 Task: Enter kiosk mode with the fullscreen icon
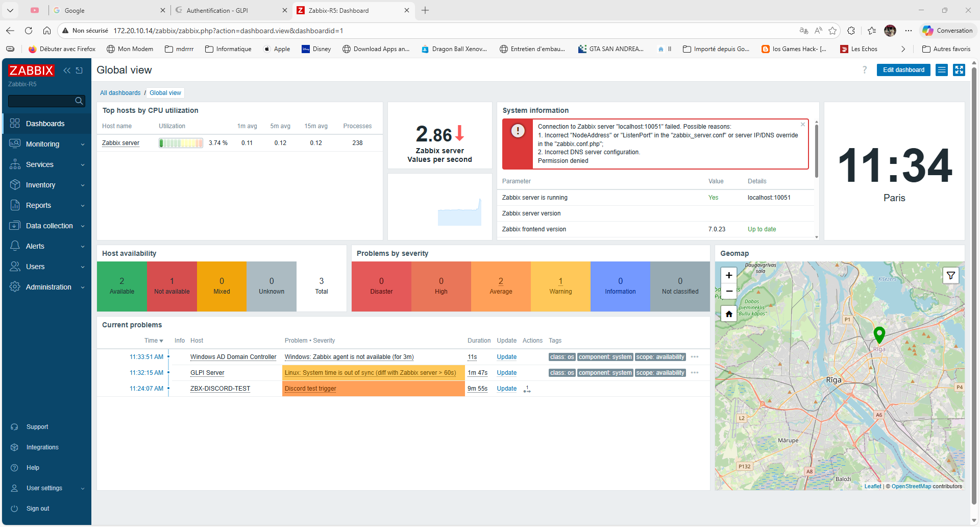[959, 70]
